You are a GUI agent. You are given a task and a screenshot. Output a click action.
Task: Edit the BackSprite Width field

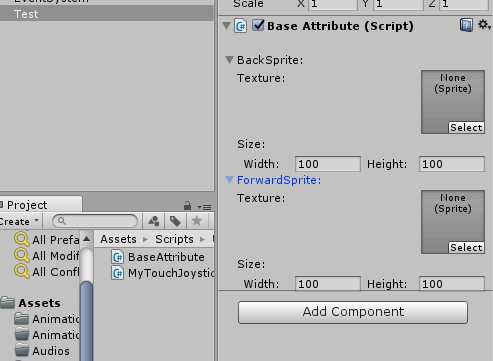click(328, 164)
